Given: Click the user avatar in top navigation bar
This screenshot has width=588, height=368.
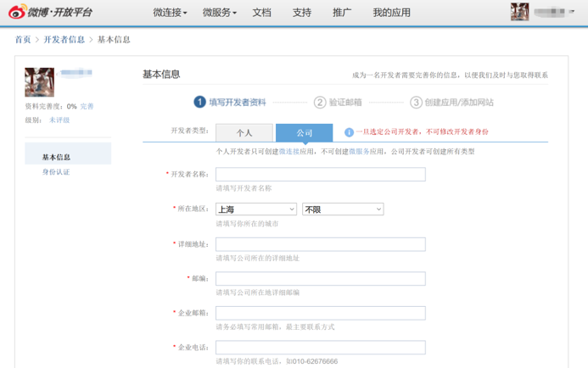Looking at the screenshot, I should click(519, 12).
